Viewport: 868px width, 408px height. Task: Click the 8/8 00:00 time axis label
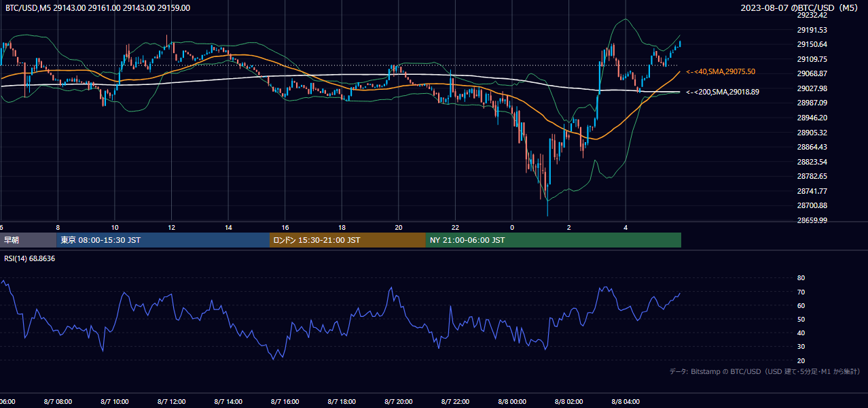click(512, 402)
